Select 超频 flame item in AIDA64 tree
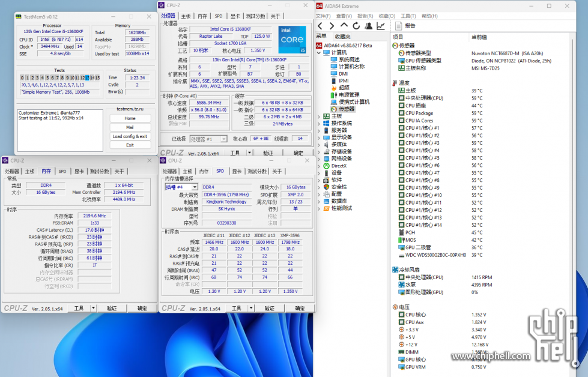Screen dimensions: 588x377 point(341,88)
